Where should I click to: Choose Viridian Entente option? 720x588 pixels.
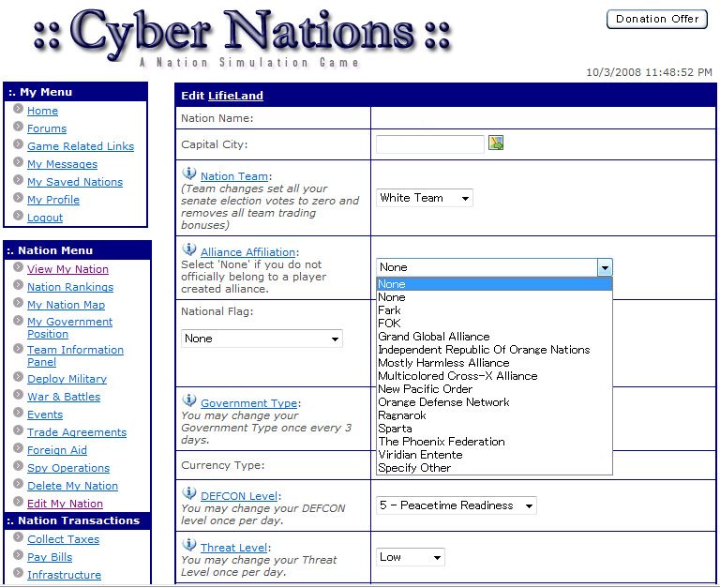[x=494, y=455]
